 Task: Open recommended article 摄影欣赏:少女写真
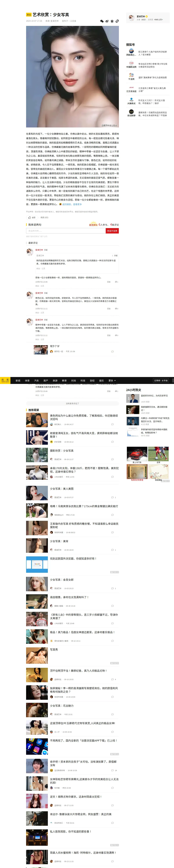(x=61, y=450)
